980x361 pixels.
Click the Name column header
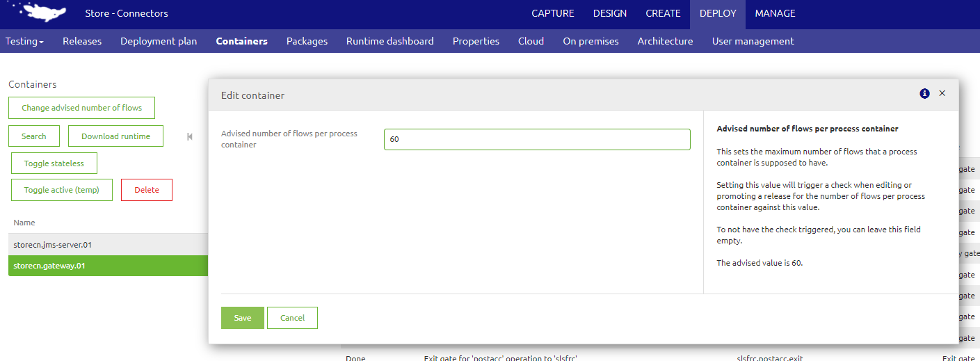24,223
